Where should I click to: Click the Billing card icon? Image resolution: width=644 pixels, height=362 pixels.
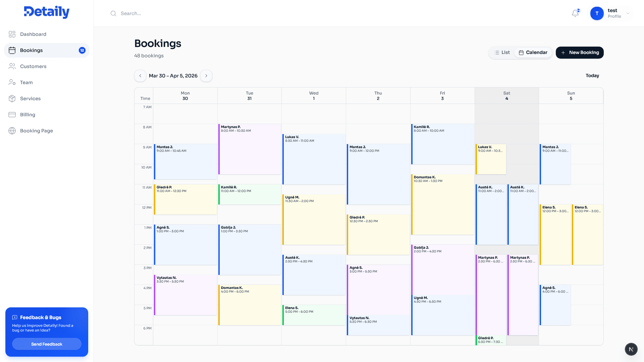pyautogui.click(x=12, y=114)
